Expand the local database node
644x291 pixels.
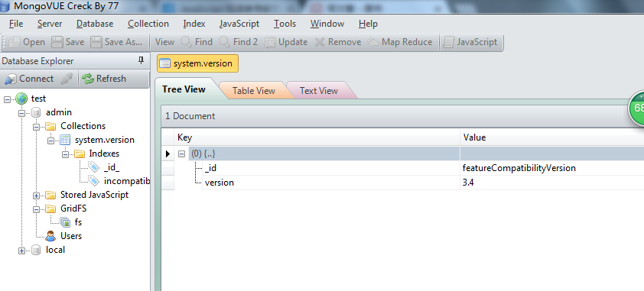(21, 251)
